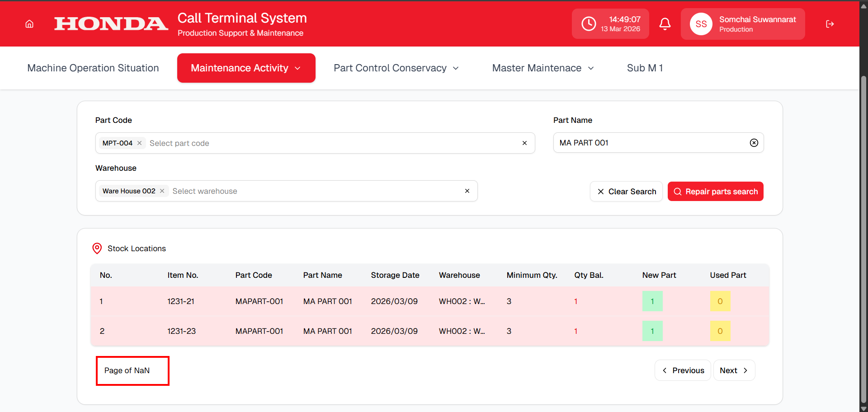The width and height of the screenshot is (868, 412).
Task: Click the logout icon
Action: [830, 24]
